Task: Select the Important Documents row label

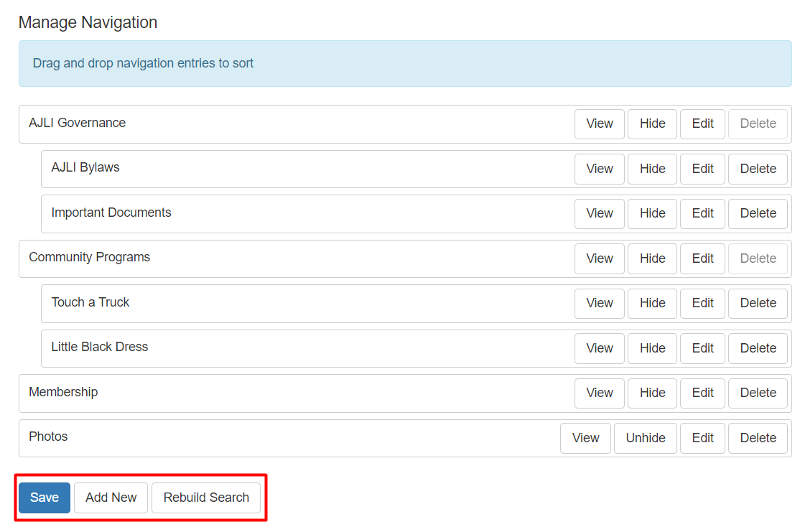Action: click(x=111, y=213)
